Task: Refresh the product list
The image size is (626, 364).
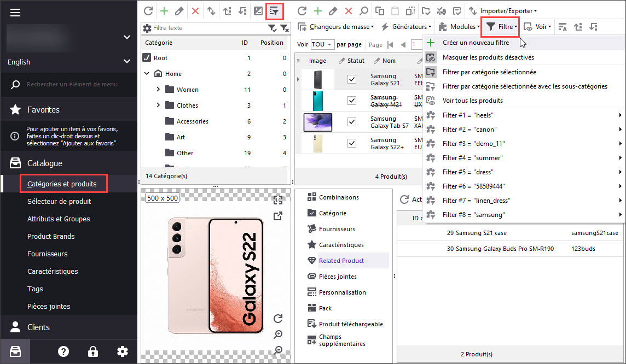Action: point(302,11)
